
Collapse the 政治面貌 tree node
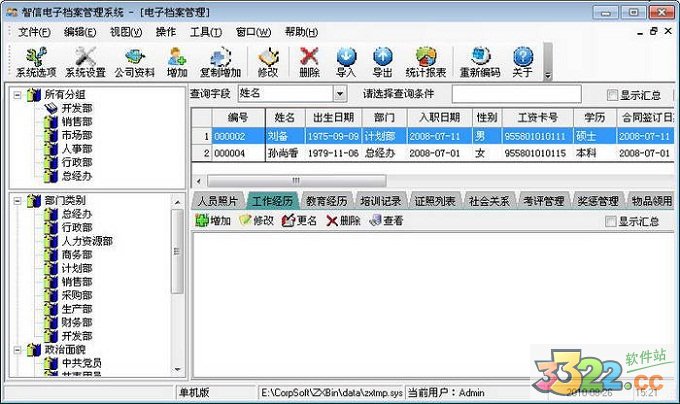click(17, 349)
